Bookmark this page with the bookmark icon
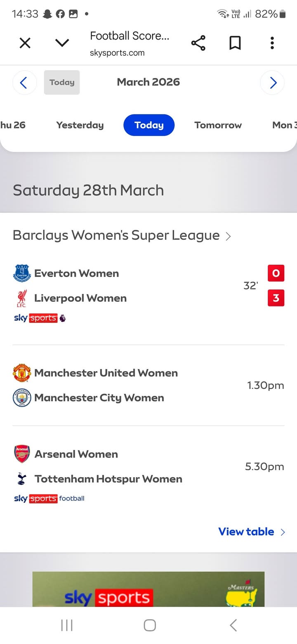 [235, 43]
